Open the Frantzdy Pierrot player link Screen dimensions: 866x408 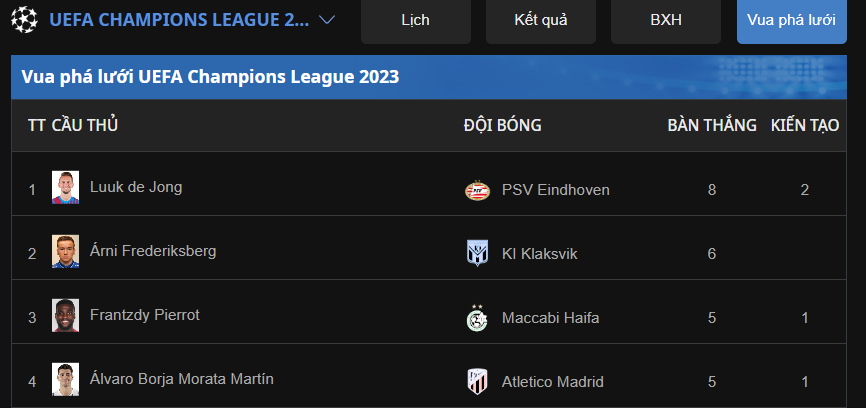145,315
